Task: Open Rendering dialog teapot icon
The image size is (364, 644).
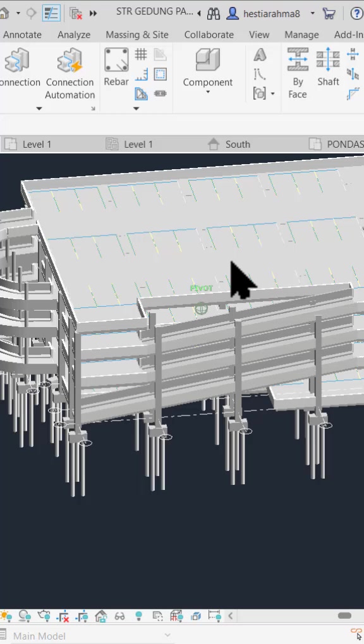Action: [x=44, y=616]
